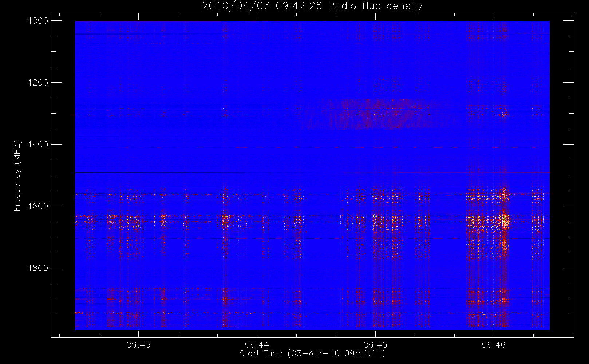Click the 4600 frequency tick label
This screenshot has width=589, height=364.
(x=38, y=206)
